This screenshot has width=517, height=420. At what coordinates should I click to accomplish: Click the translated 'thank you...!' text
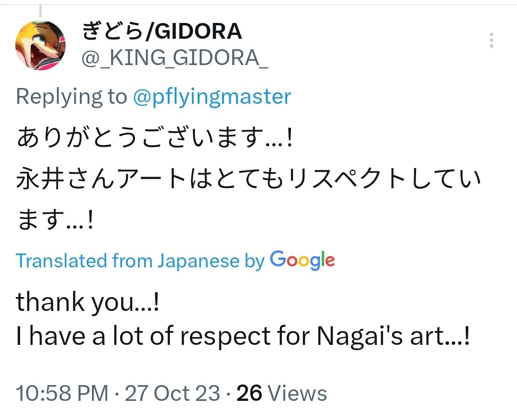coord(87,303)
